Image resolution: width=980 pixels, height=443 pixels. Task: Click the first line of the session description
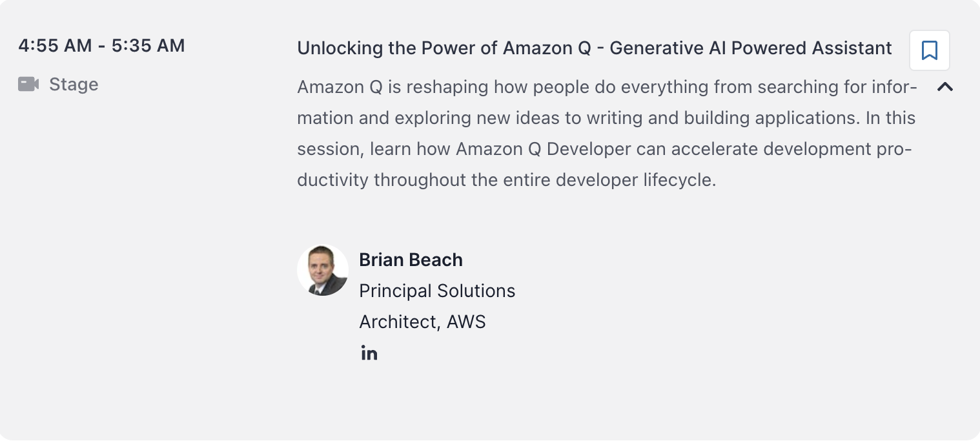pyautogui.click(x=607, y=87)
